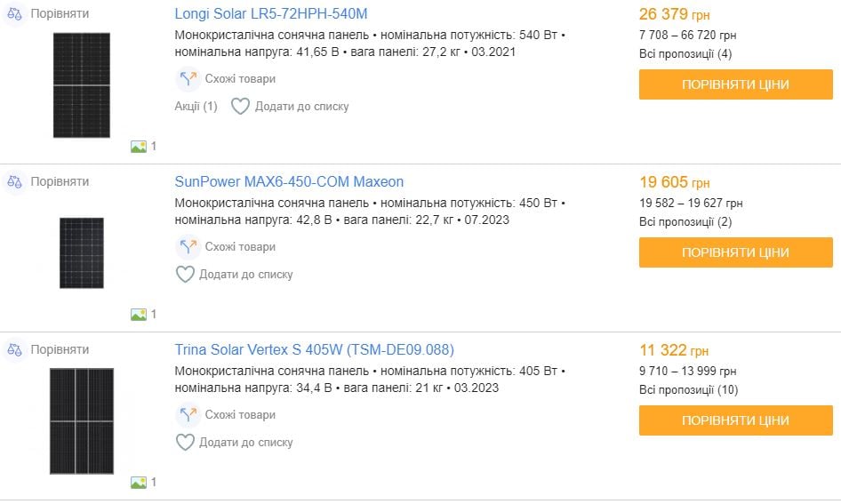The width and height of the screenshot is (841, 504).
Task: Click the SunPower MAX6-450 panel thumbnail image
Action: (x=82, y=252)
